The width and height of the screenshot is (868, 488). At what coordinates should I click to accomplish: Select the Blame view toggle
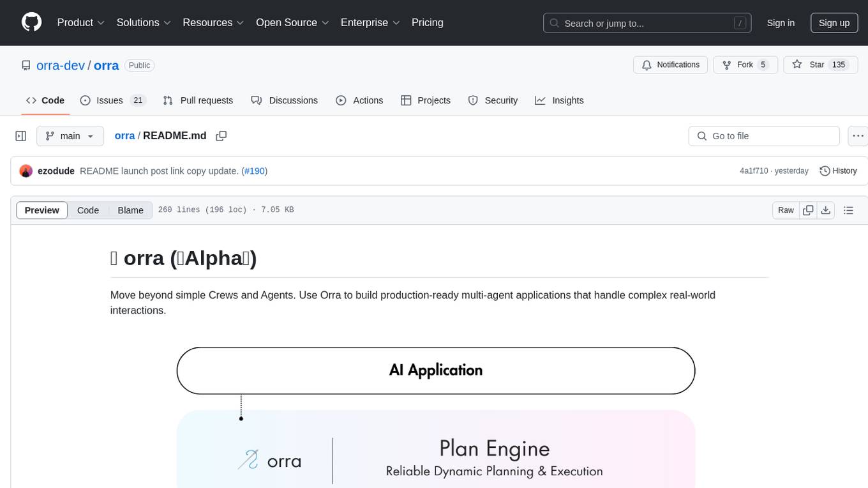(130, 210)
